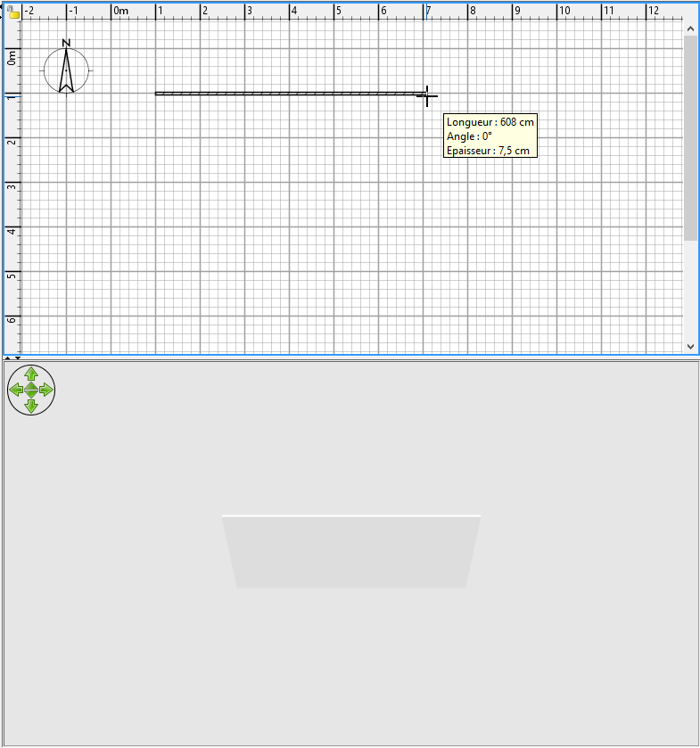Click the "10" mark on horizontal ruler
Screen dimensions: 700x748
(x=564, y=11)
